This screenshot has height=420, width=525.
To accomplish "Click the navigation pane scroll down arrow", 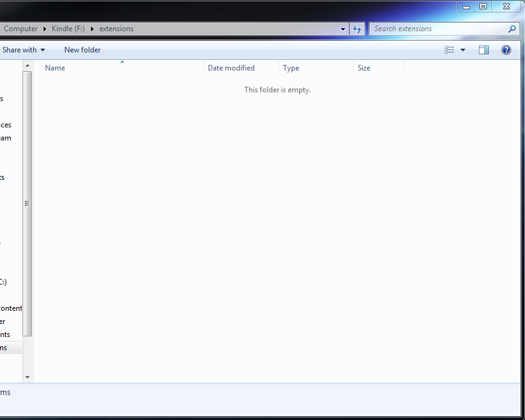I will tap(27, 377).
